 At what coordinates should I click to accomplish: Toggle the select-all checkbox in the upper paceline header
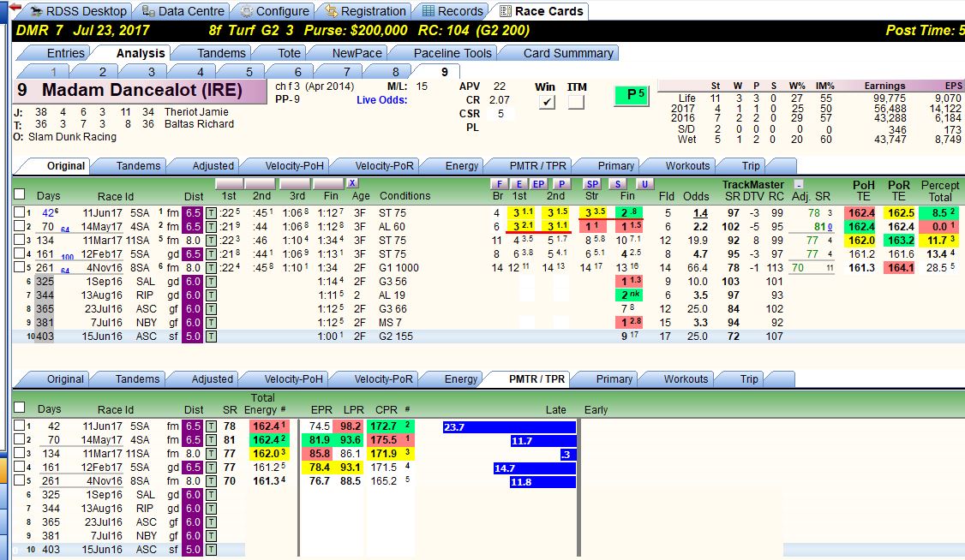(x=20, y=194)
